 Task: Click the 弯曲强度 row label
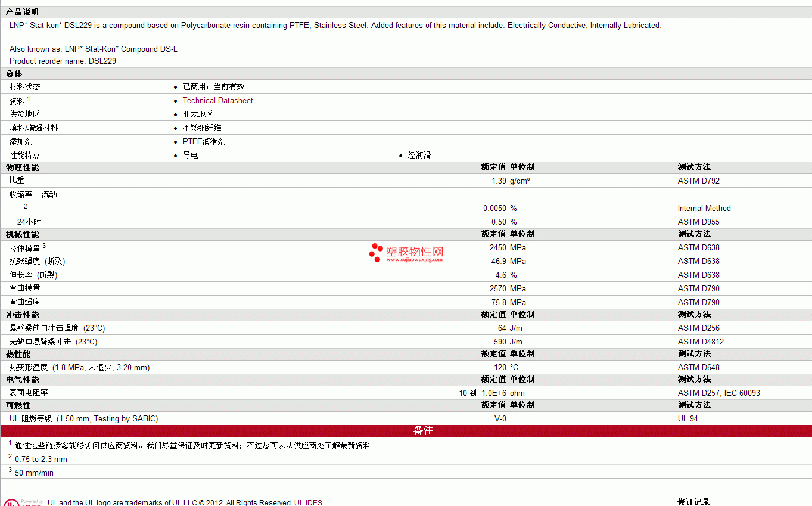(x=25, y=302)
